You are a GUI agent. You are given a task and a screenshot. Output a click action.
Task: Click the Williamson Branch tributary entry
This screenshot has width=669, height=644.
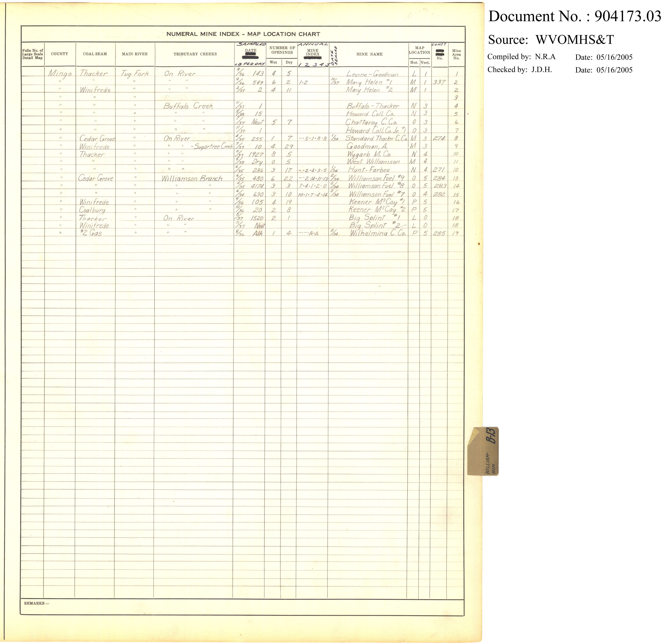pyautogui.click(x=192, y=178)
